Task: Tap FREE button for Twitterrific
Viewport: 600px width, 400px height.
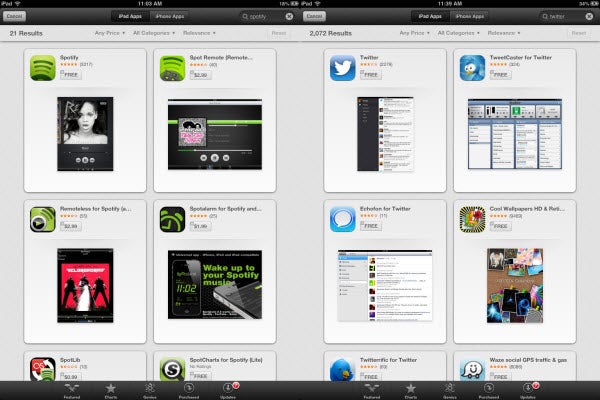Action: pos(371,377)
